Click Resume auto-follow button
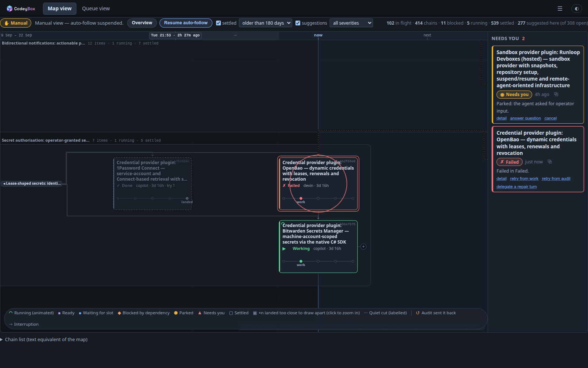The height and width of the screenshot is (368, 588). (186, 23)
